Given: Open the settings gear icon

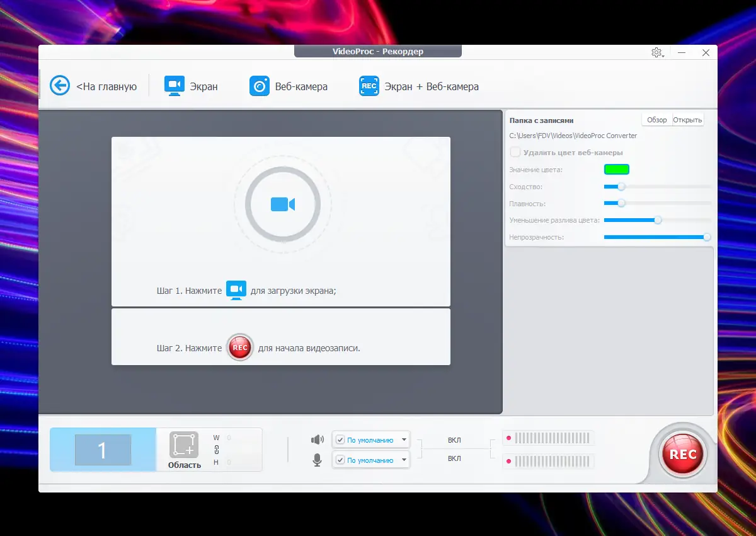Looking at the screenshot, I should (656, 53).
